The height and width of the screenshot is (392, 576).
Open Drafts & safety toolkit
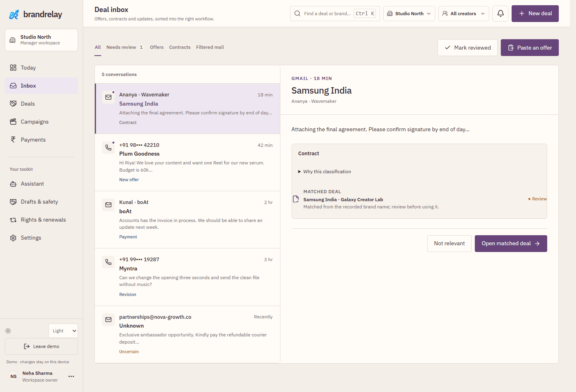click(41, 202)
